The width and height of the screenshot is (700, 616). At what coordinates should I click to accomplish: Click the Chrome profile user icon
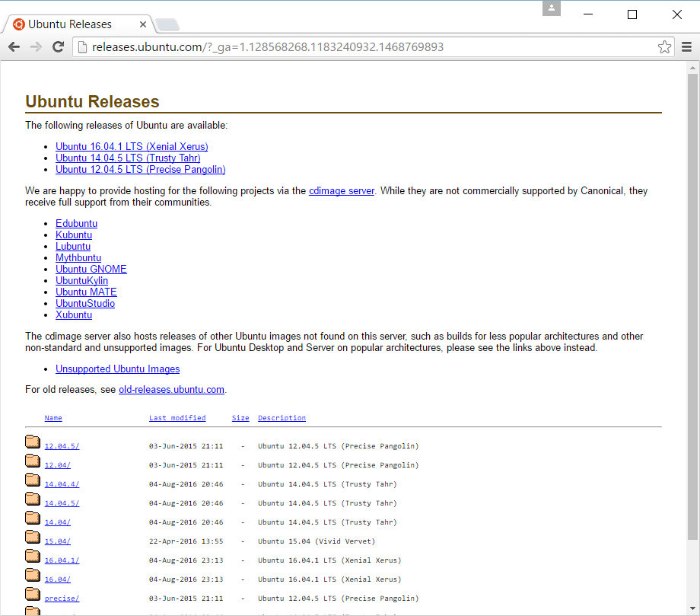552,8
